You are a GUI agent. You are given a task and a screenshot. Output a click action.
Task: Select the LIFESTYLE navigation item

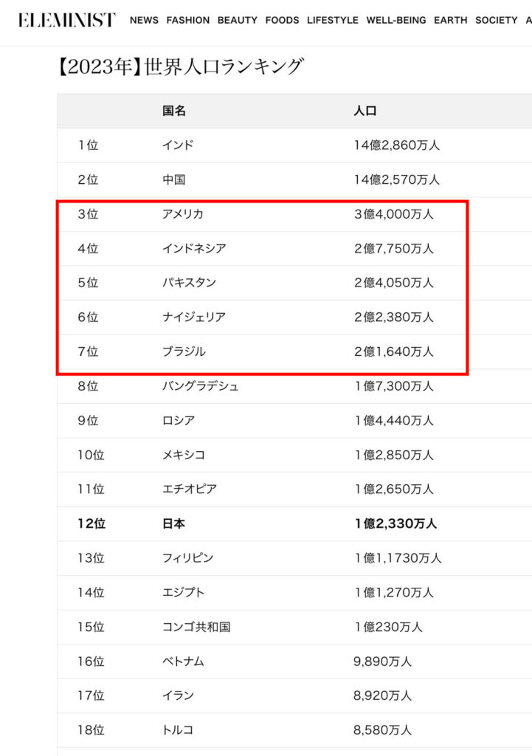coord(332,20)
